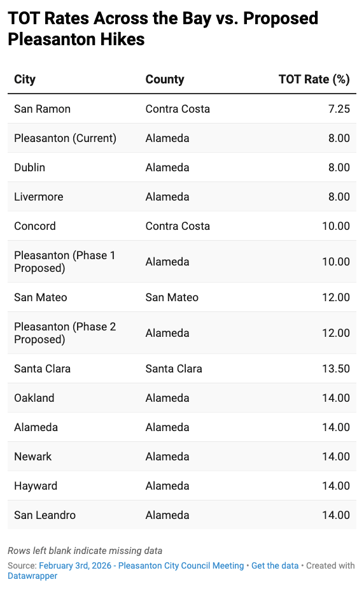The height and width of the screenshot is (589, 364).
Task: Click the chart title heading
Action: point(163,29)
